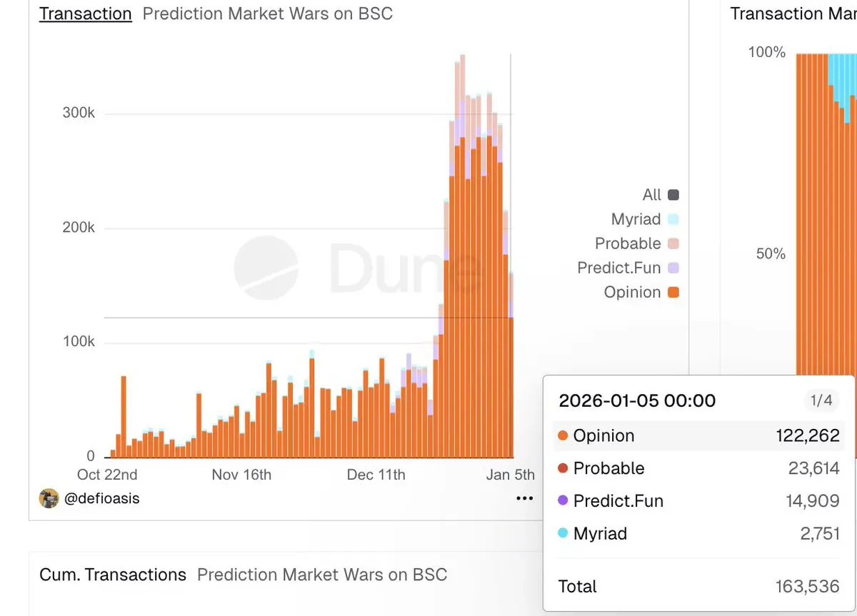Click the defioasis profile avatar

49,498
